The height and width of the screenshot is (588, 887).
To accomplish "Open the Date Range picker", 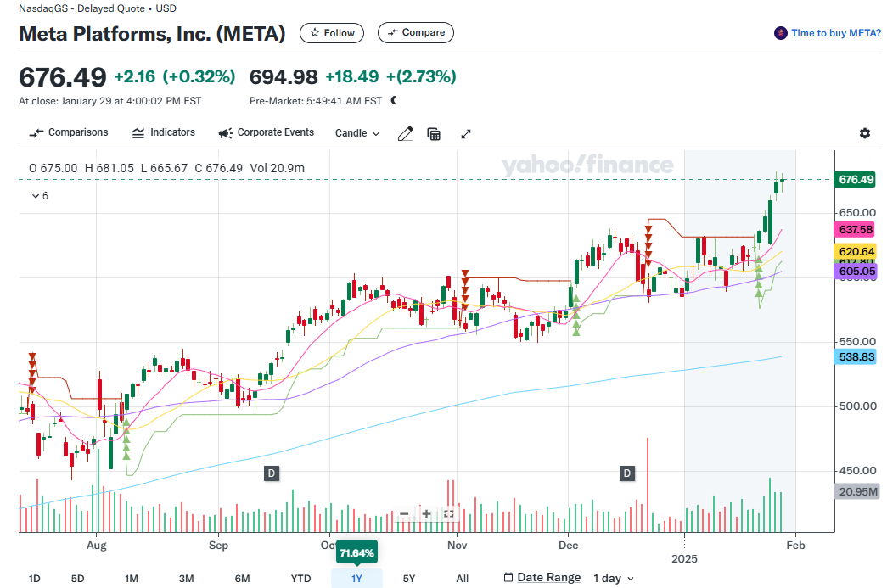I will click(x=542, y=577).
